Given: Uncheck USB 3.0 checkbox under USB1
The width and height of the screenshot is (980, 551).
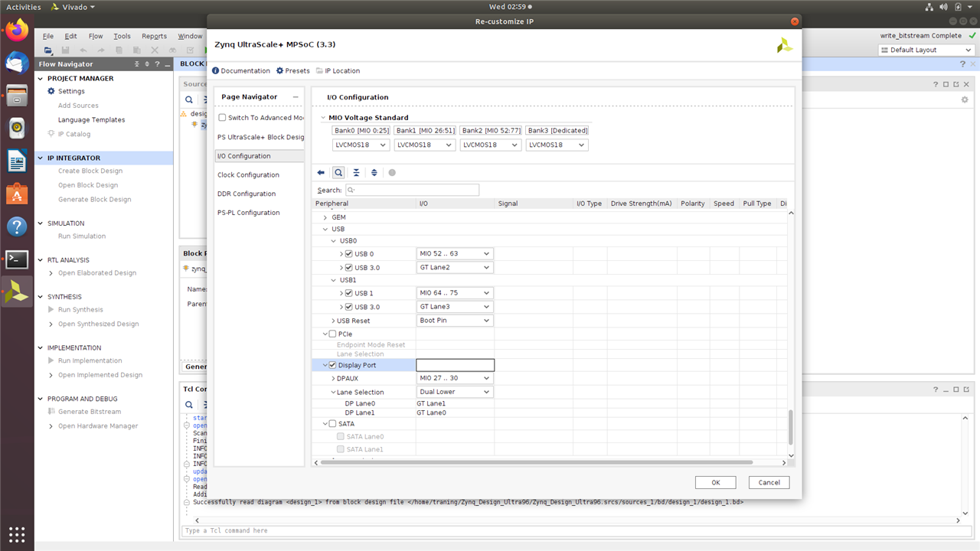Looking at the screenshot, I should 348,307.
